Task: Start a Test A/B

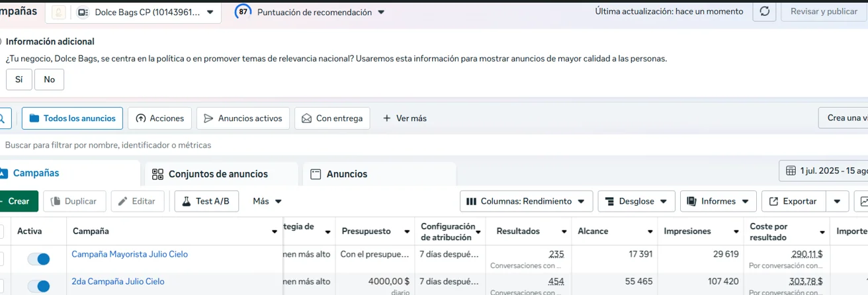Action: [206, 201]
